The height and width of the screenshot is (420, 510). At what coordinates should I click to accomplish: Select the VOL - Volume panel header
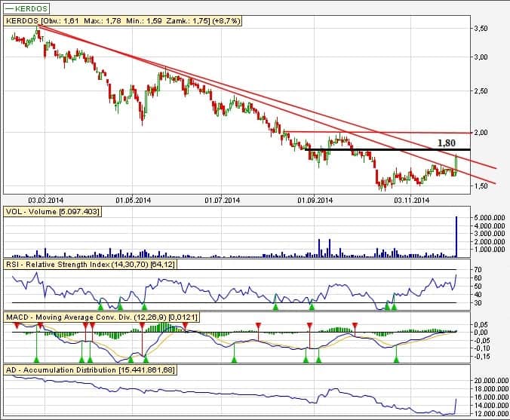point(53,212)
